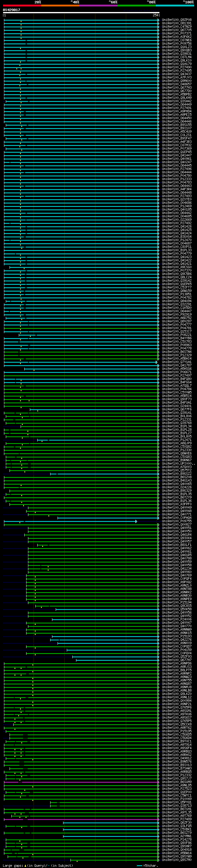
Task: Open the UniRef100_P27489 hit link
Action: click(x=176, y=819)
